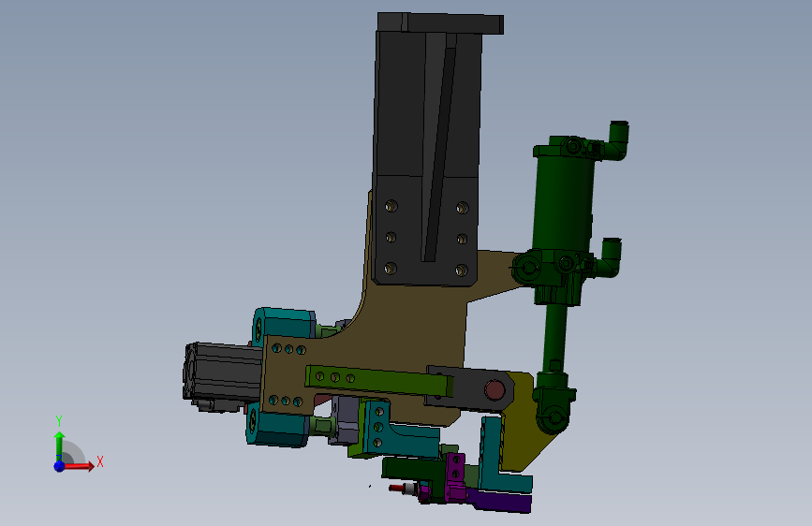812x526 pixels.
Task: Select the green cylinder's piston rod
Action: (x=554, y=337)
